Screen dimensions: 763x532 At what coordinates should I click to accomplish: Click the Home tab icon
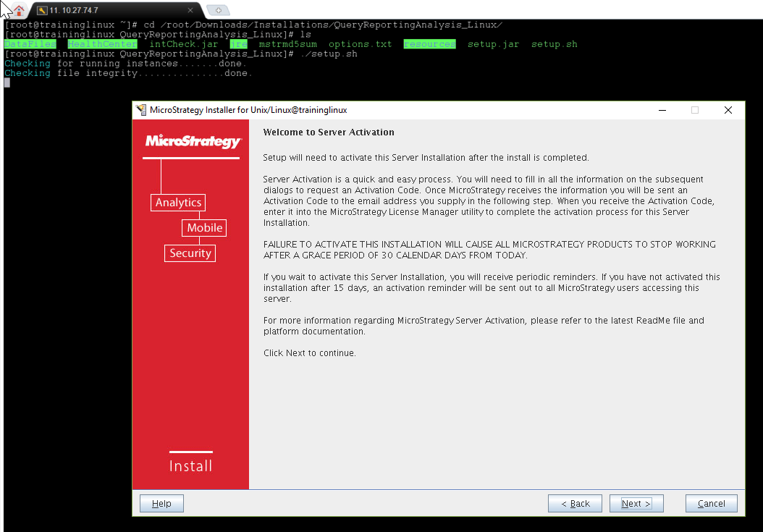[x=18, y=10]
